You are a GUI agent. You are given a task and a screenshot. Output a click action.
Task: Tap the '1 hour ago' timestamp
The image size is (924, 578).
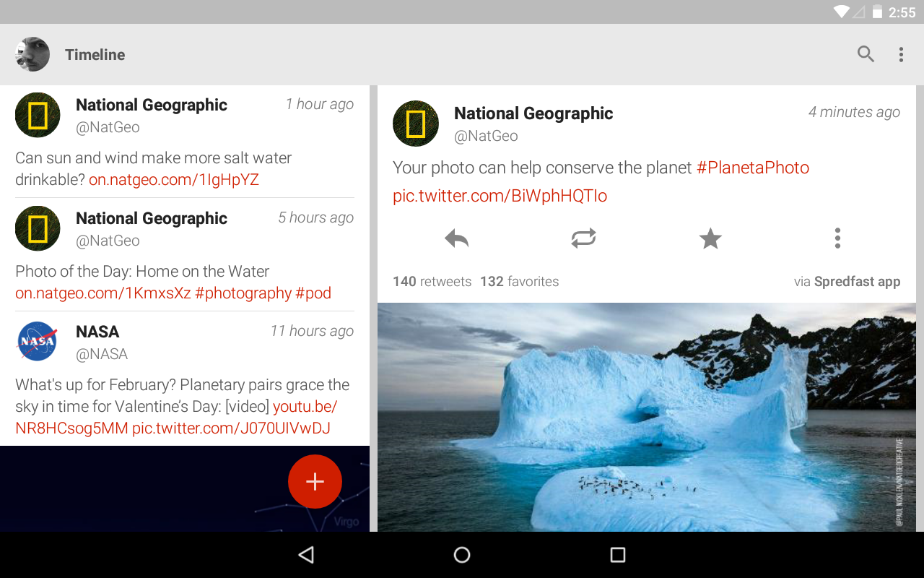319,104
